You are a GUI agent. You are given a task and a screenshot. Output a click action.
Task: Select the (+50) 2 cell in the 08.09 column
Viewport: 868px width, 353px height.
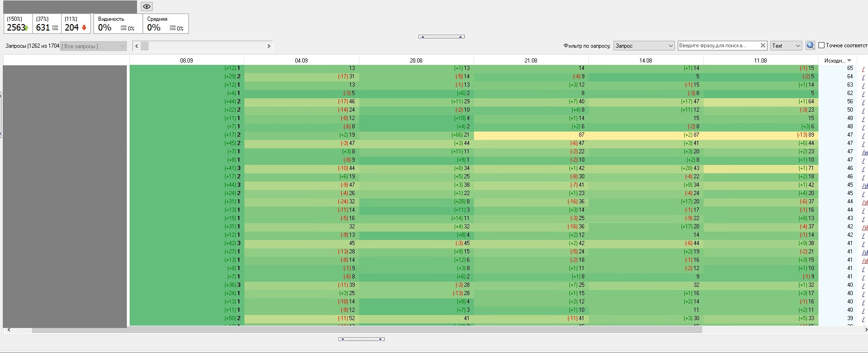[x=187, y=318]
